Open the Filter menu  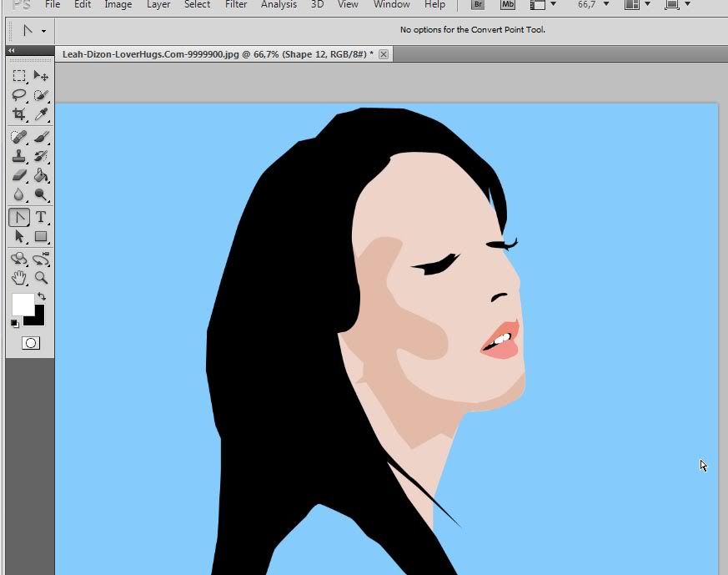pos(236,5)
